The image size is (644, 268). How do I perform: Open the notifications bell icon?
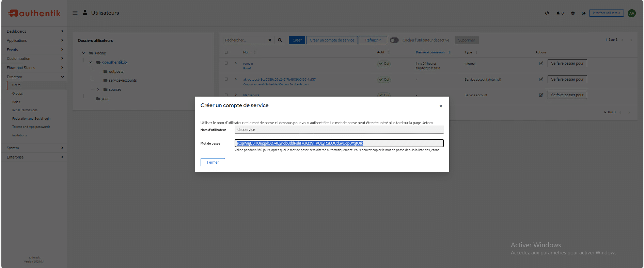558,13
